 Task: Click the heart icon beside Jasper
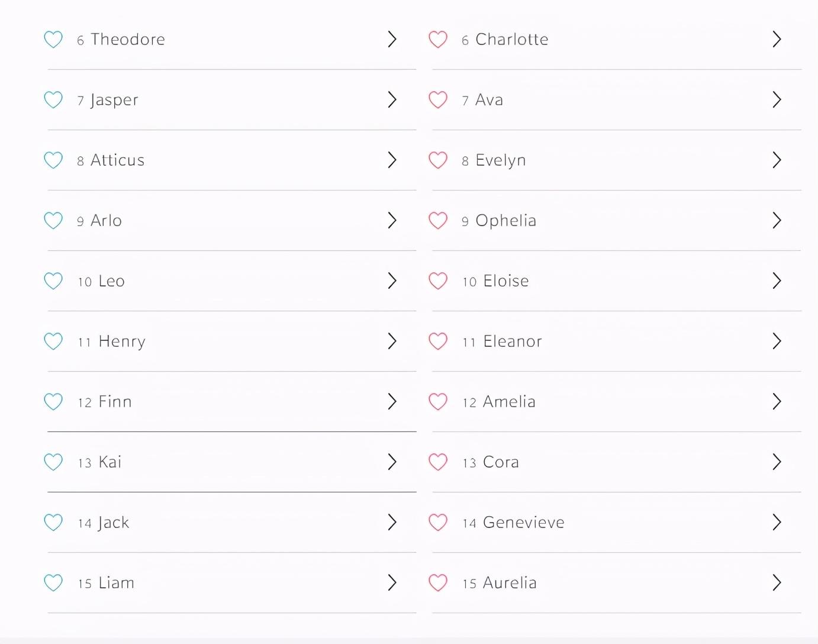[53, 100]
